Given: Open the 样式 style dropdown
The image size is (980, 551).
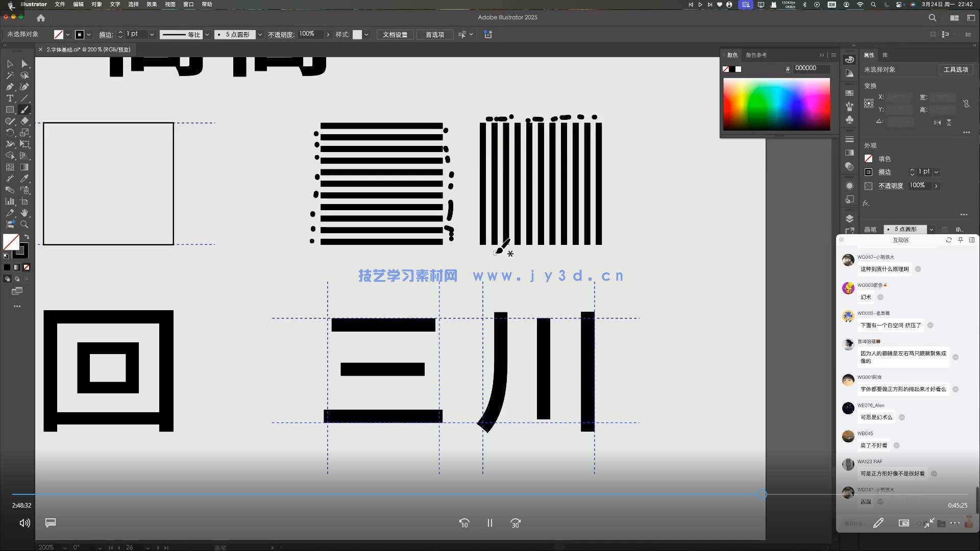Looking at the screenshot, I should 366,34.
